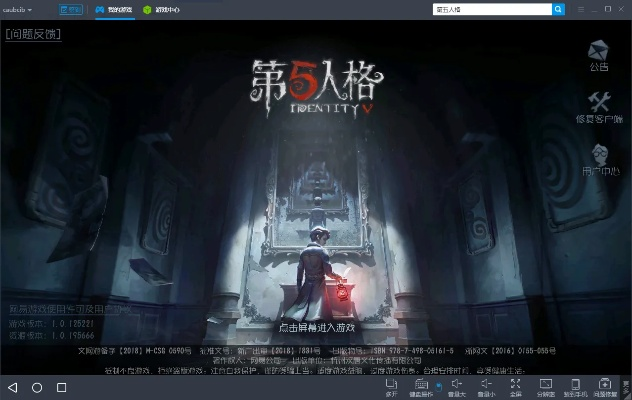Tap the Android home circle button

[37, 388]
